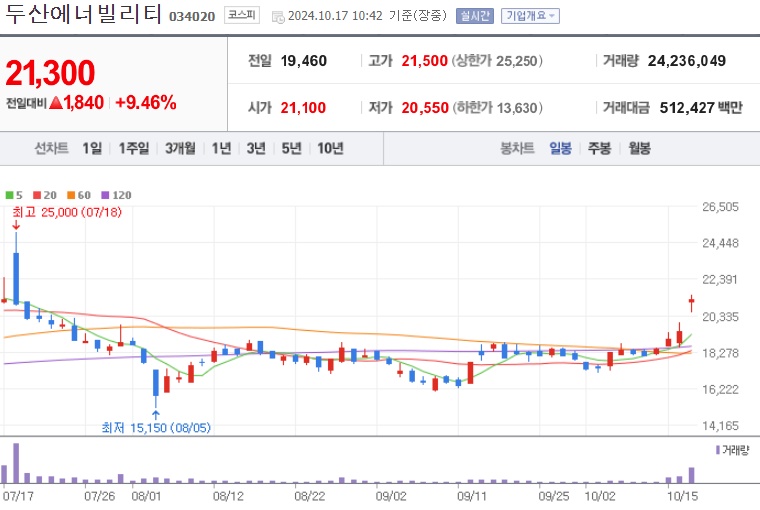The width and height of the screenshot is (760, 510).
Task: Click the 상한가 25,250 text
Action: tap(497, 61)
